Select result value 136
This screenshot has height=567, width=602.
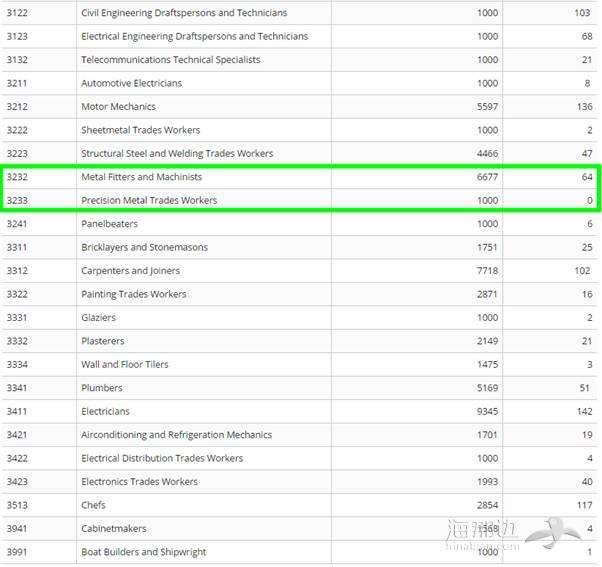584,106
